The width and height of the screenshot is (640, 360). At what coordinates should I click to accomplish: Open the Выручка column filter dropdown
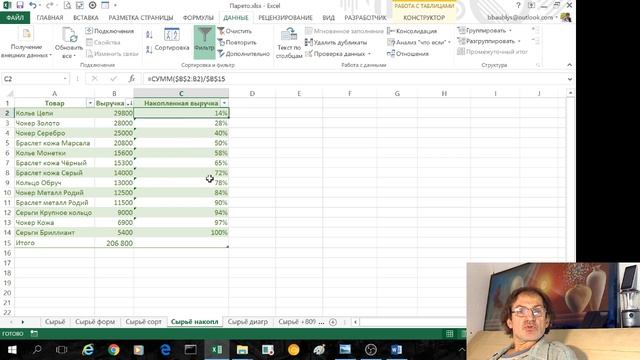pos(129,103)
